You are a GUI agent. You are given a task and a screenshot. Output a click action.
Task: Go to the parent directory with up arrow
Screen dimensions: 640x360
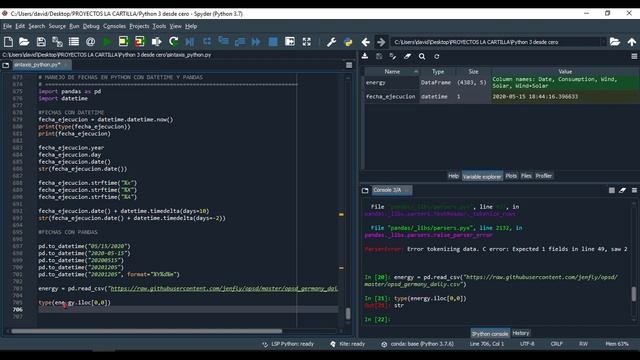pyautogui.click(x=632, y=42)
